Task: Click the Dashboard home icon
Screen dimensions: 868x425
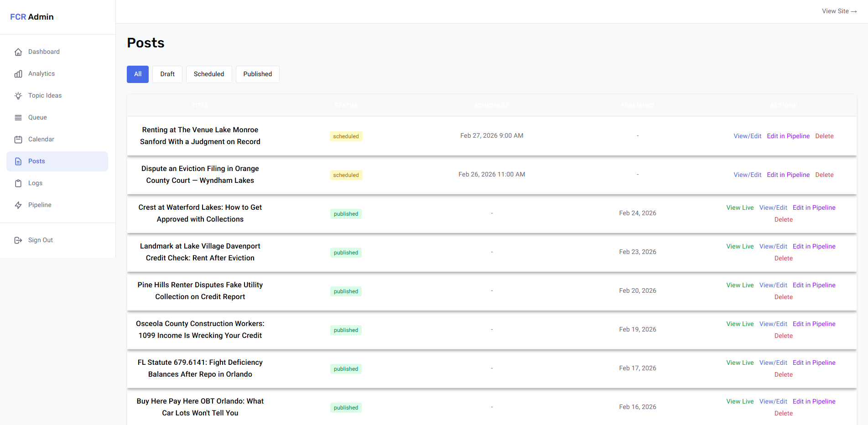Action: coord(18,52)
